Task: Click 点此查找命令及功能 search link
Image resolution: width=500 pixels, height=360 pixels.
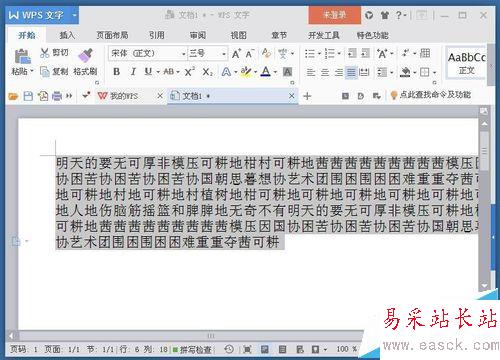Action: point(435,95)
